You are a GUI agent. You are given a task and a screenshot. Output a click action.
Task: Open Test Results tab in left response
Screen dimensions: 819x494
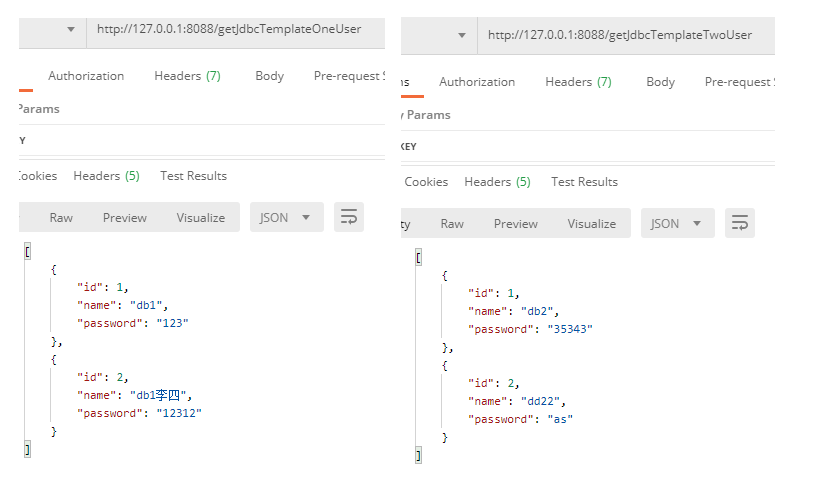click(193, 176)
